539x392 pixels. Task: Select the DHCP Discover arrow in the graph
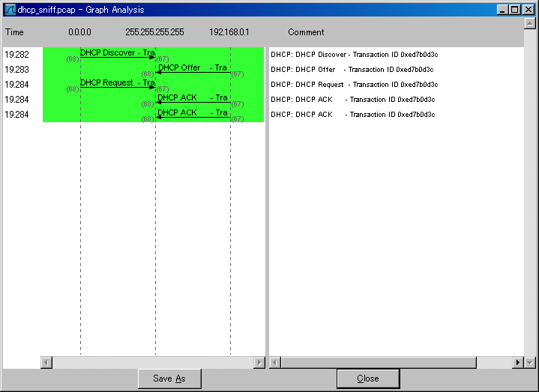coord(117,57)
